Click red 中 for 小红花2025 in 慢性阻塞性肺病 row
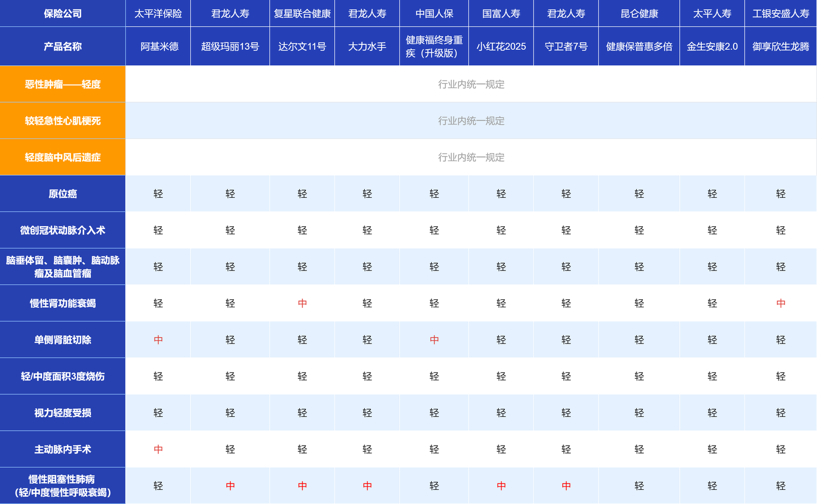The width and height of the screenshot is (817, 504). click(502, 486)
